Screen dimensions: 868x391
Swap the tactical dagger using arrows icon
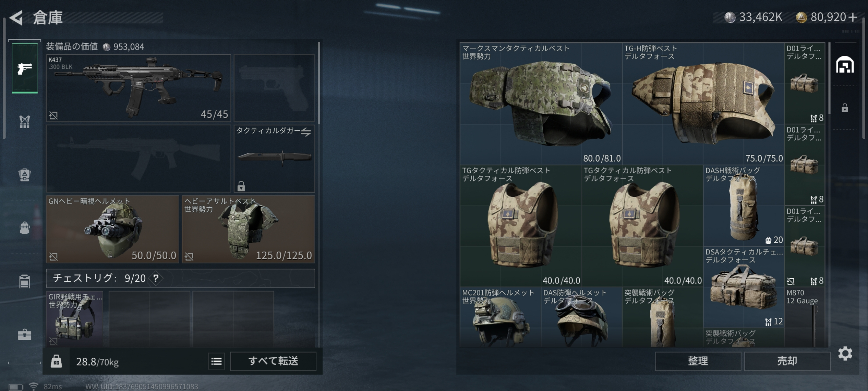(x=306, y=132)
